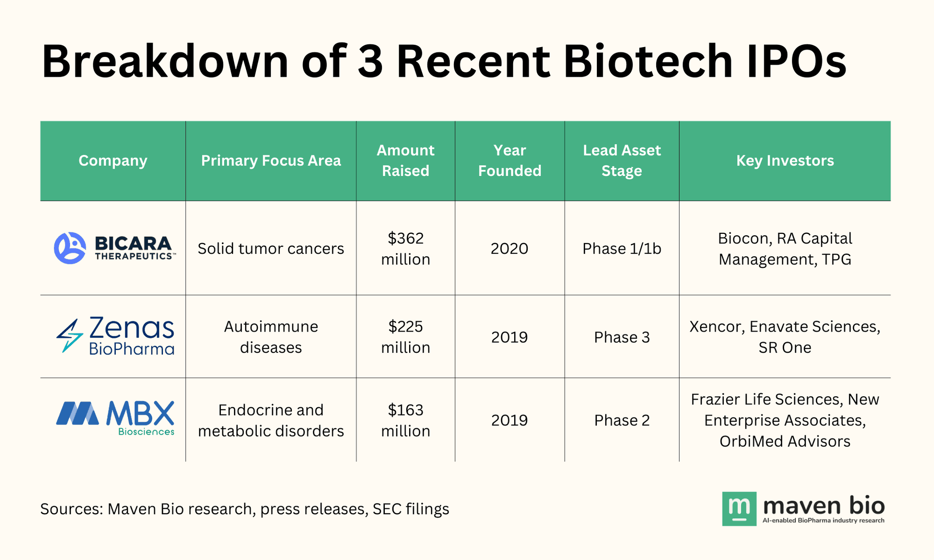
Task: Select the Primary Focus Area header
Action: [x=271, y=161]
